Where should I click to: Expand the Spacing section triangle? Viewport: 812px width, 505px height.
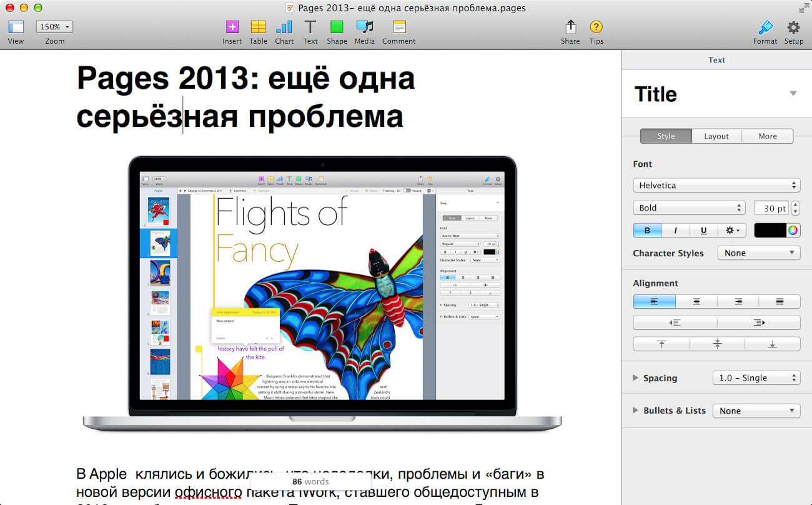coord(635,378)
